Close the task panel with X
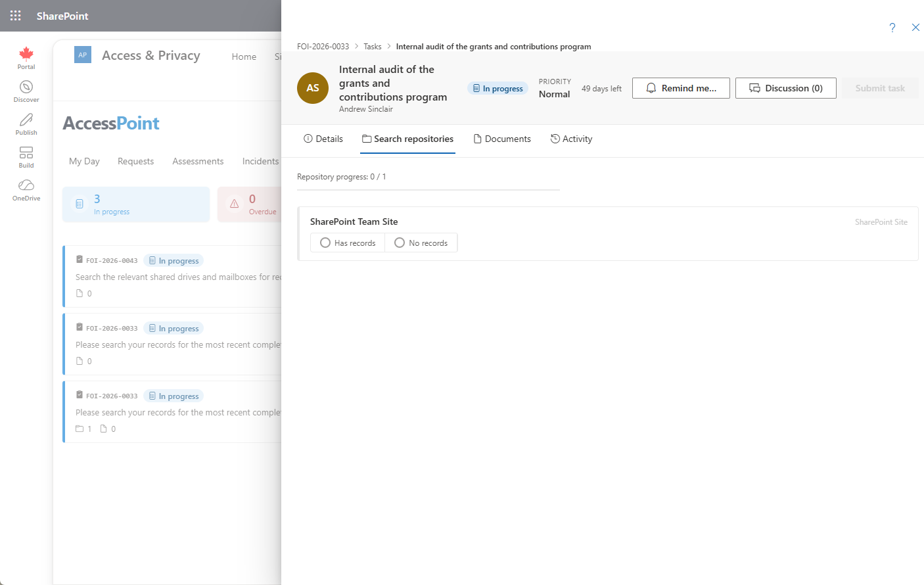 (x=915, y=28)
